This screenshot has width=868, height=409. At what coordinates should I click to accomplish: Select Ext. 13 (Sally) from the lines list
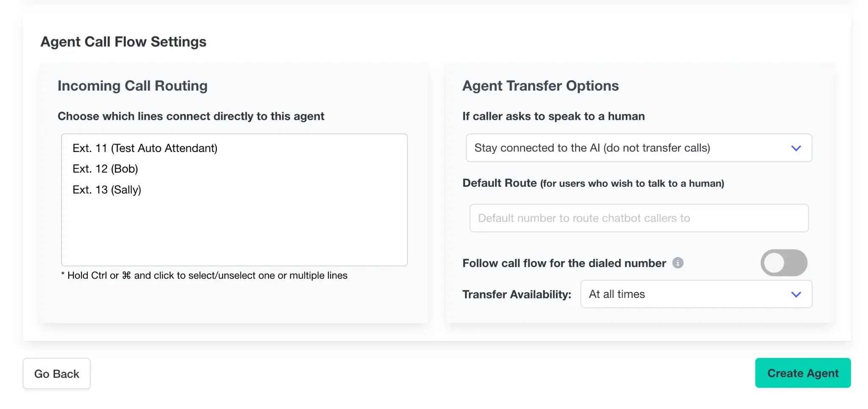[x=106, y=189]
